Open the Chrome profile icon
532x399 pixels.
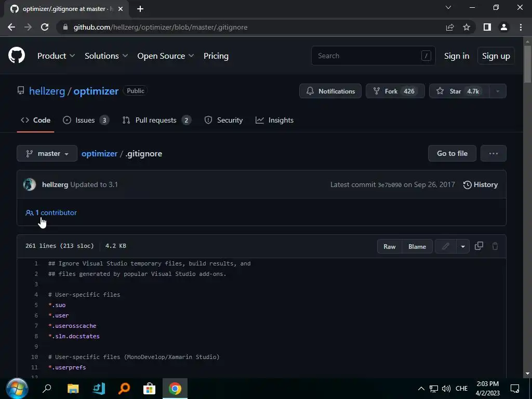(504, 27)
